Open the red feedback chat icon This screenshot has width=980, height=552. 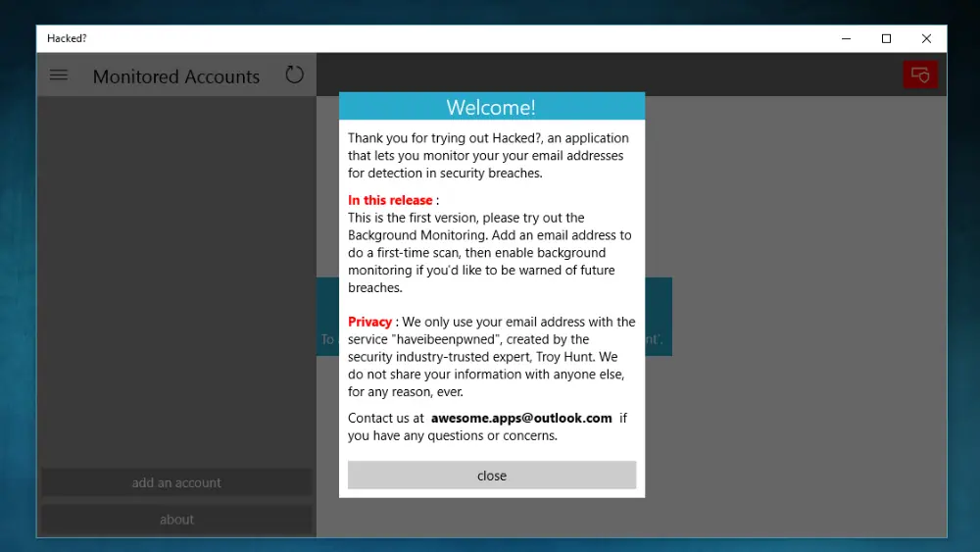coord(920,75)
